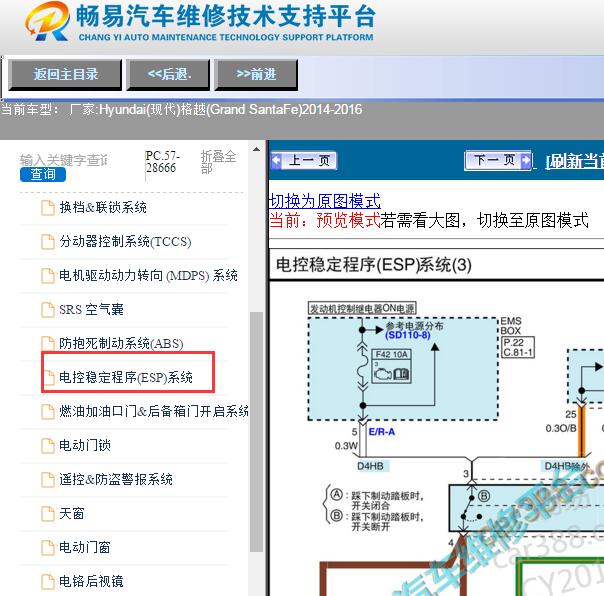Go forward with the >>前进 button
Viewport: 604px width, 596px height.
[x=256, y=74]
